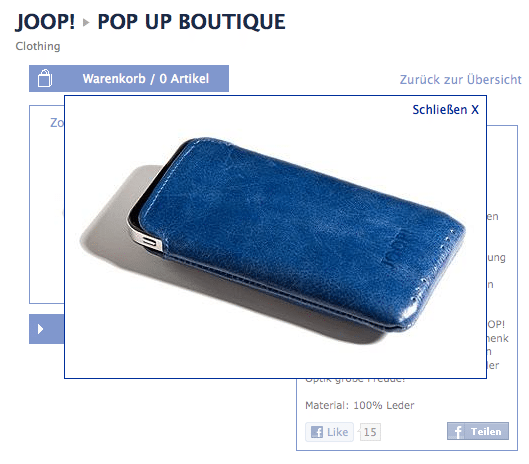Screen dimensions: 529x464
Task: Open the JOOP! page title link
Action: [x=45, y=22]
